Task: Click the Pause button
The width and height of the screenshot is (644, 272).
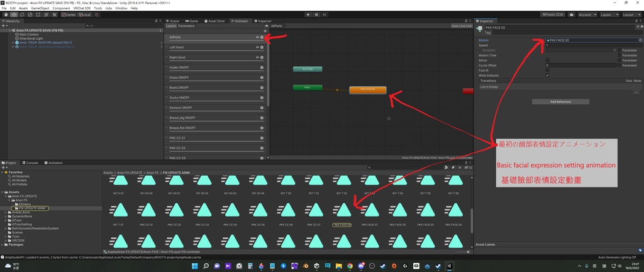Action: [x=316, y=14]
